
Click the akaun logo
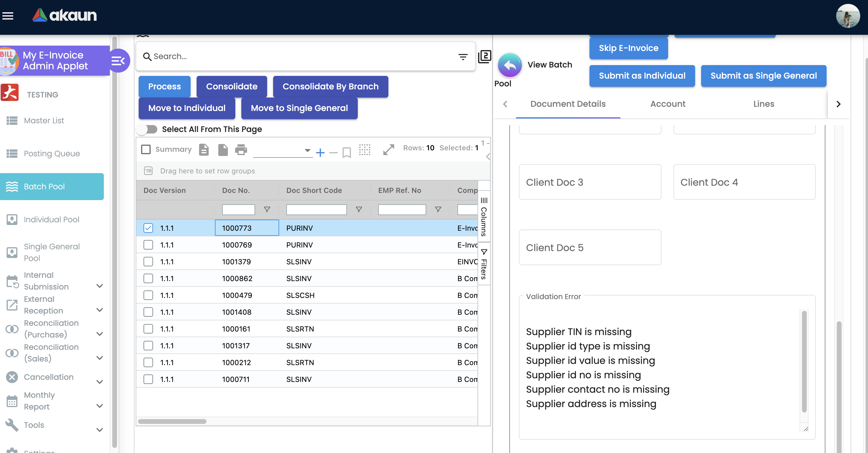coord(64,15)
